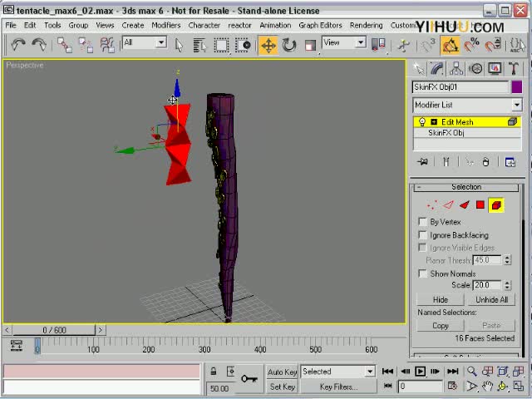
Task: Open the Utilities hammer panel
Action: pyautogui.click(x=514, y=69)
